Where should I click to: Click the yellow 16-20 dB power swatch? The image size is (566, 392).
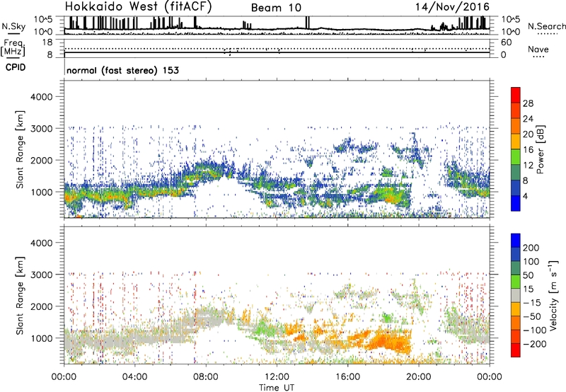point(516,141)
